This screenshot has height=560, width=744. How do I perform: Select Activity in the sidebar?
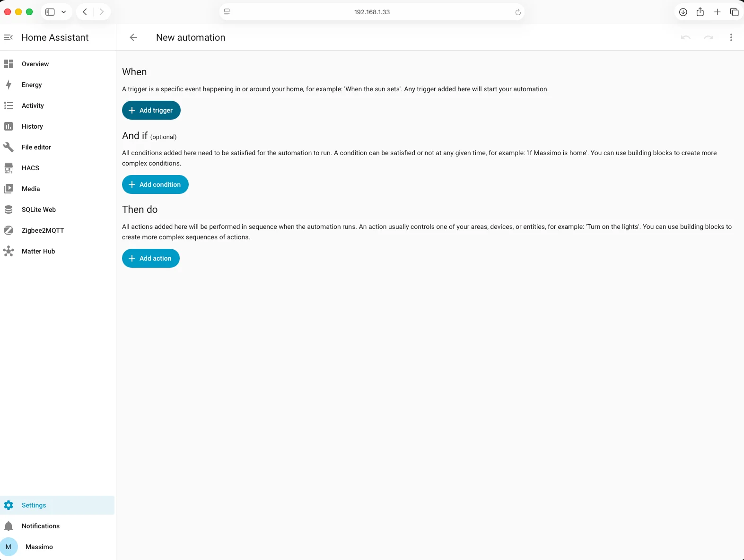[x=57, y=105]
